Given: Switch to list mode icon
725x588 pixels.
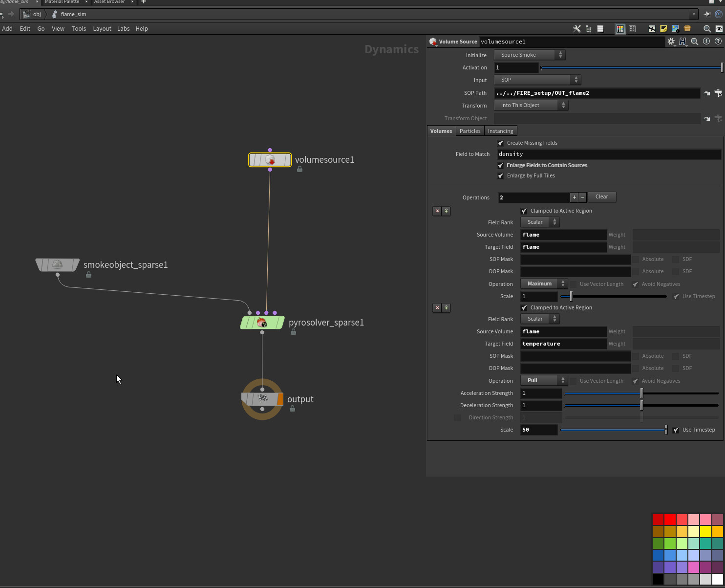Looking at the screenshot, I should click(600, 29).
